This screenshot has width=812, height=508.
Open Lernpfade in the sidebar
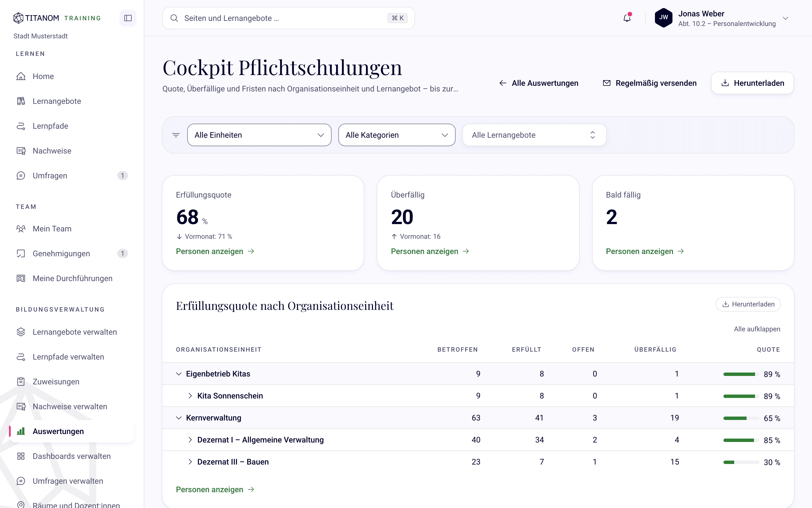72,126
